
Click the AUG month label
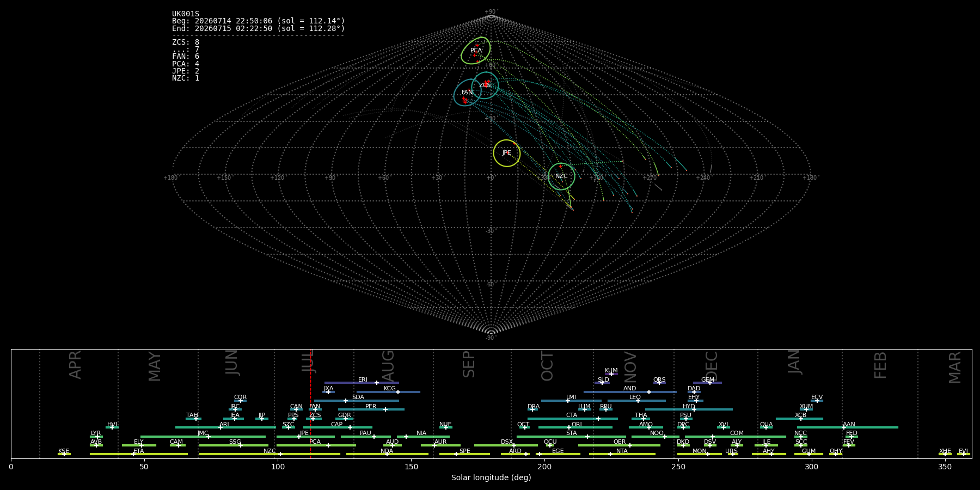(388, 366)
